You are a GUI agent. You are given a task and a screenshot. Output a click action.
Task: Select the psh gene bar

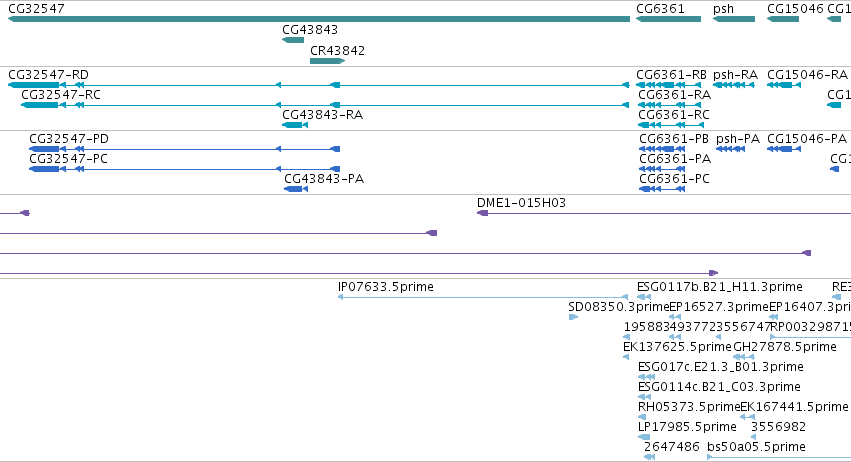point(734,19)
